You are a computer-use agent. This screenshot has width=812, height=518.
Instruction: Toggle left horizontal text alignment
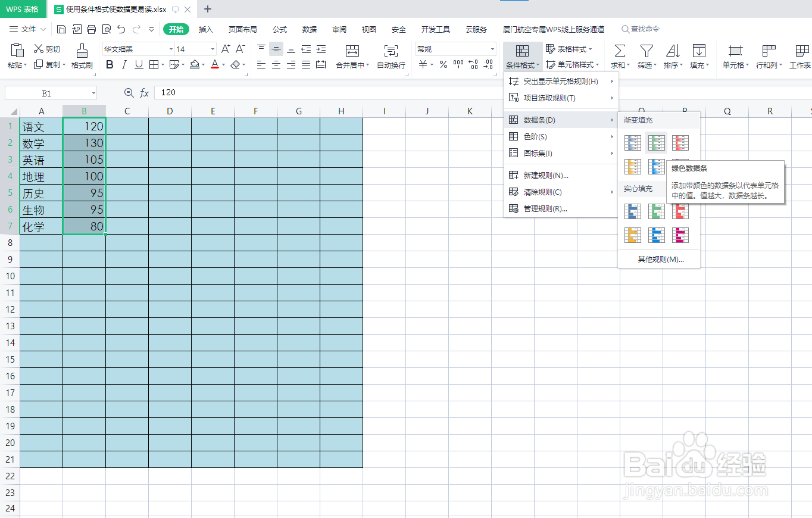click(261, 65)
